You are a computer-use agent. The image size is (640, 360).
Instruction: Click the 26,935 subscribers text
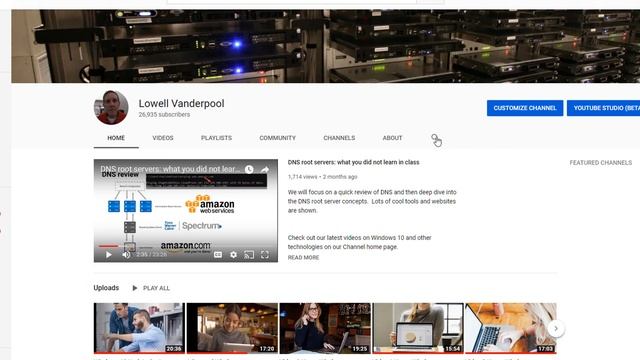click(x=164, y=115)
